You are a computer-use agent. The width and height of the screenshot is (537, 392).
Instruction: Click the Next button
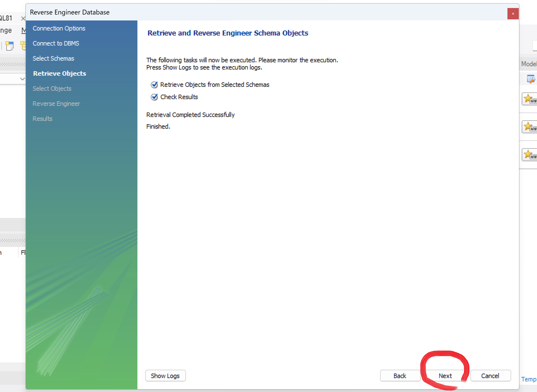click(445, 376)
